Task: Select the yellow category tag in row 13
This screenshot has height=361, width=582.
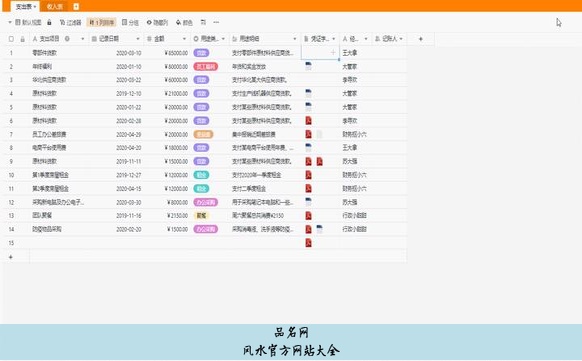Action: pyautogui.click(x=201, y=216)
